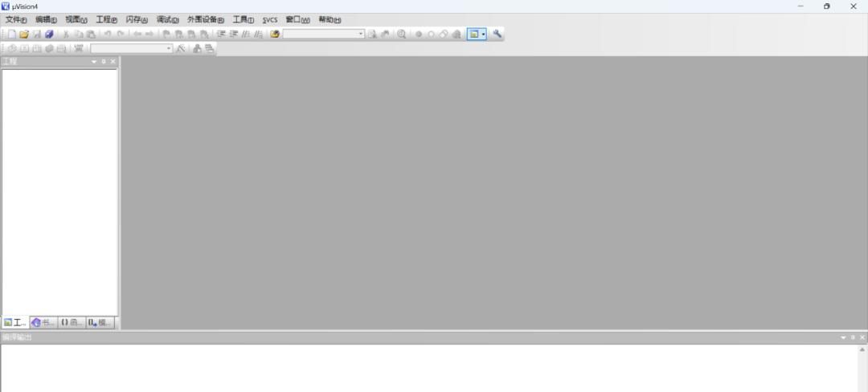Expand the find text combo box dropdown
Viewport: 868px width, 392px height.
361,35
